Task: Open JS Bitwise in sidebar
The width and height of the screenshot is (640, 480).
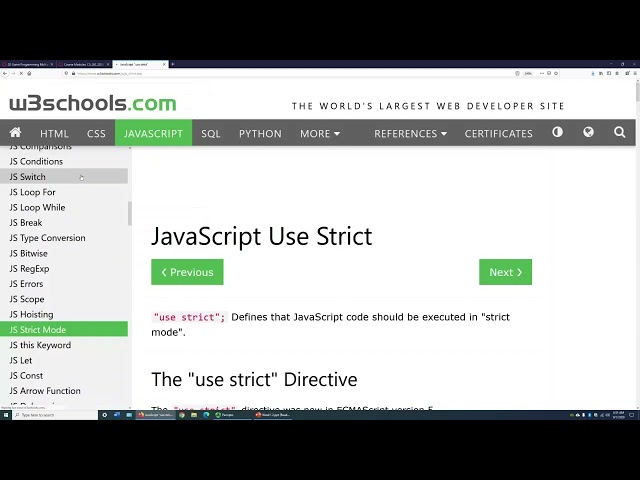Action: [64, 253]
